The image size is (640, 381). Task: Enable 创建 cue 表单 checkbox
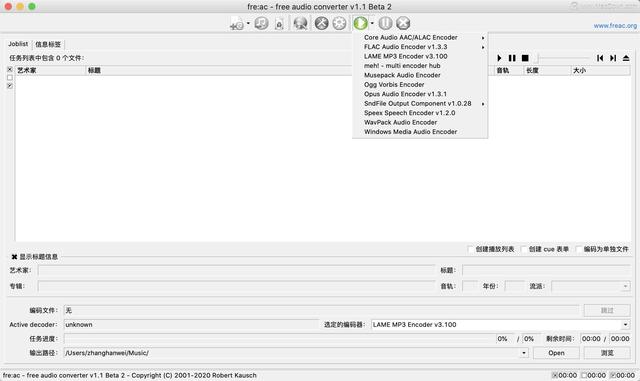click(x=524, y=249)
